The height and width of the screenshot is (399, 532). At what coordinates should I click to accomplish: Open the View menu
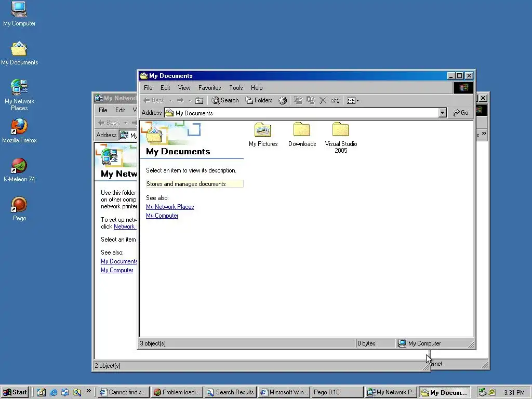click(184, 88)
